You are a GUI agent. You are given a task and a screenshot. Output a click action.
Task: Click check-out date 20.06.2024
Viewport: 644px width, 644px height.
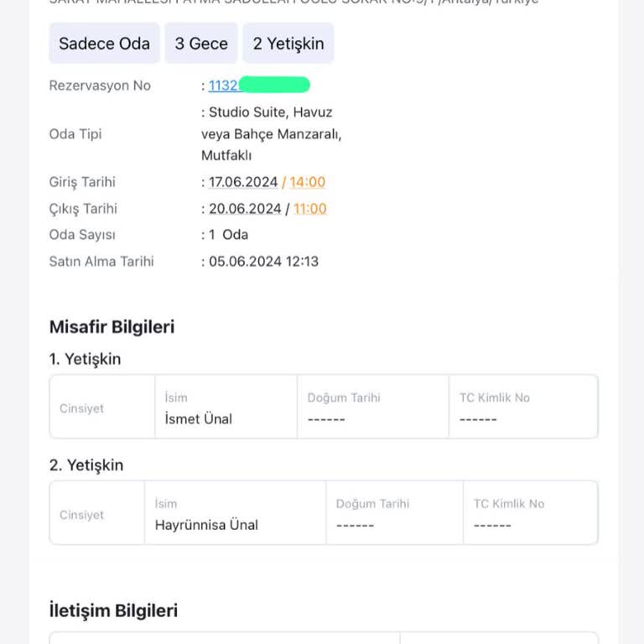point(245,209)
